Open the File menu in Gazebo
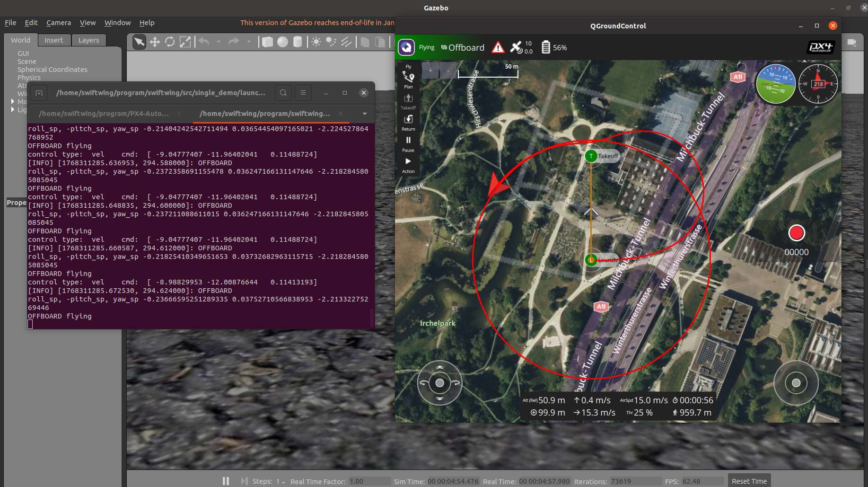 point(10,23)
